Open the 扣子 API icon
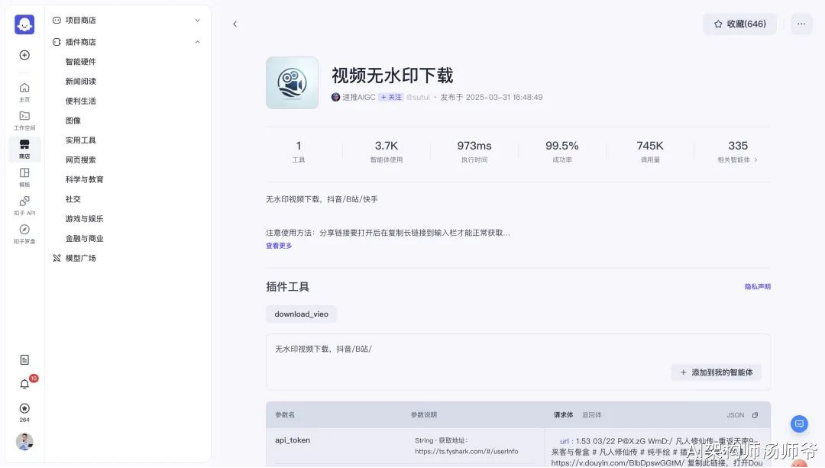This screenshot has height=468, width=825. click(x=24, y=205)
